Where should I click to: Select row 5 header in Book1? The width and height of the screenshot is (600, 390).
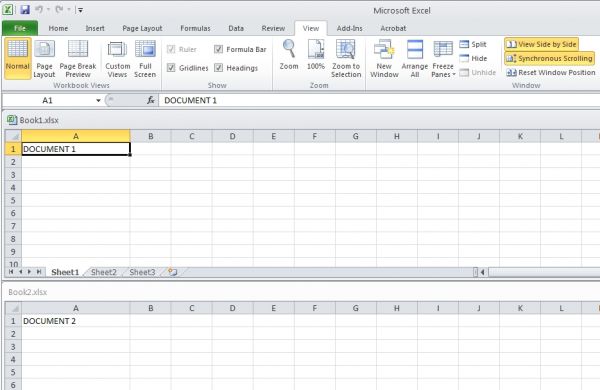pyautogui.click(x=13, y=201)
